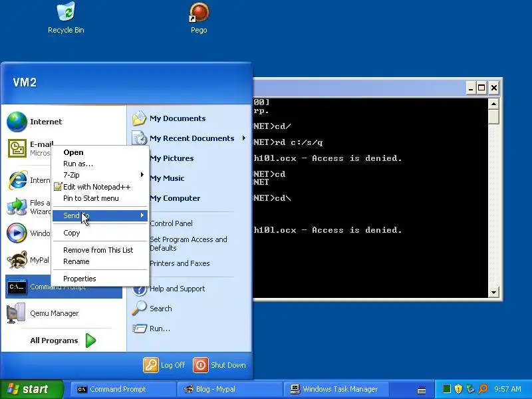
Task: Open All Programs list
Action: coord(63,340)
